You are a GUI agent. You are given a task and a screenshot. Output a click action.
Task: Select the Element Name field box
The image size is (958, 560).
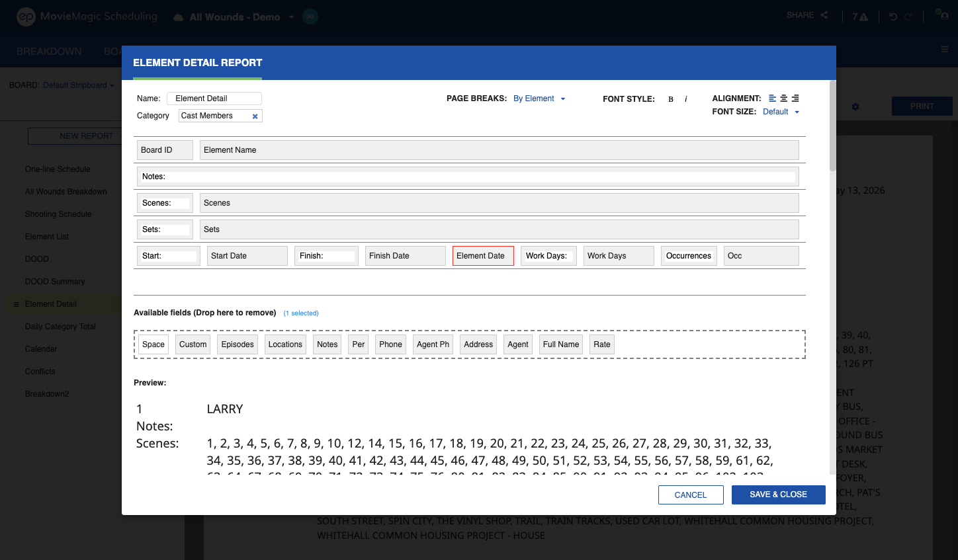click(x=500, y=150)
